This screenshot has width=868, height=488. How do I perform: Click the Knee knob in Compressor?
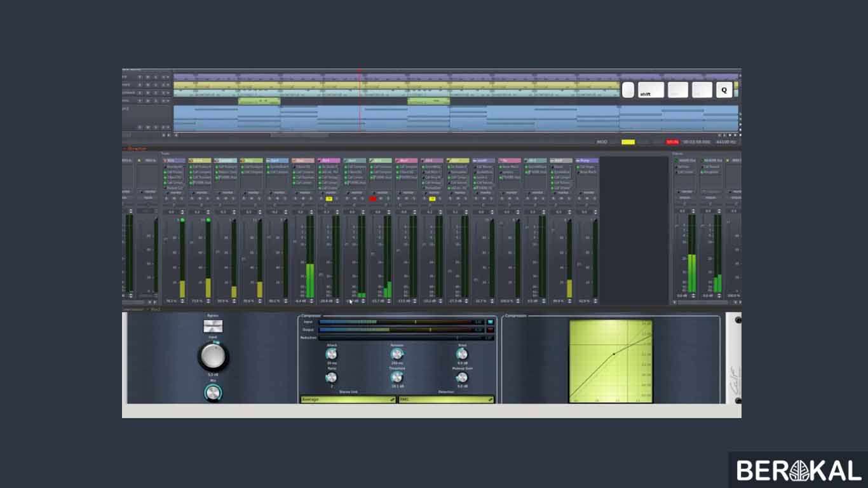[462, 355]
